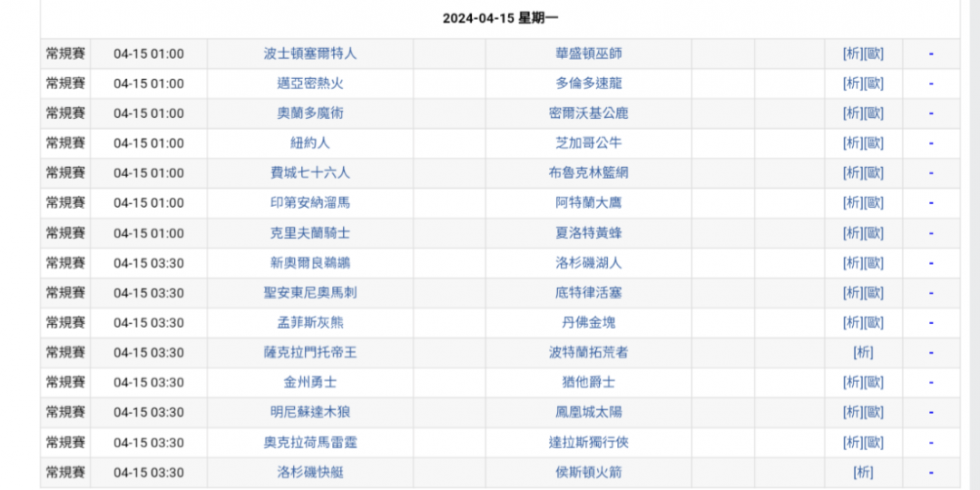Click [析] in the 薩克拉門托帝王 row
The width and height of the screenshot is (980, 490).
coord(863,352)
